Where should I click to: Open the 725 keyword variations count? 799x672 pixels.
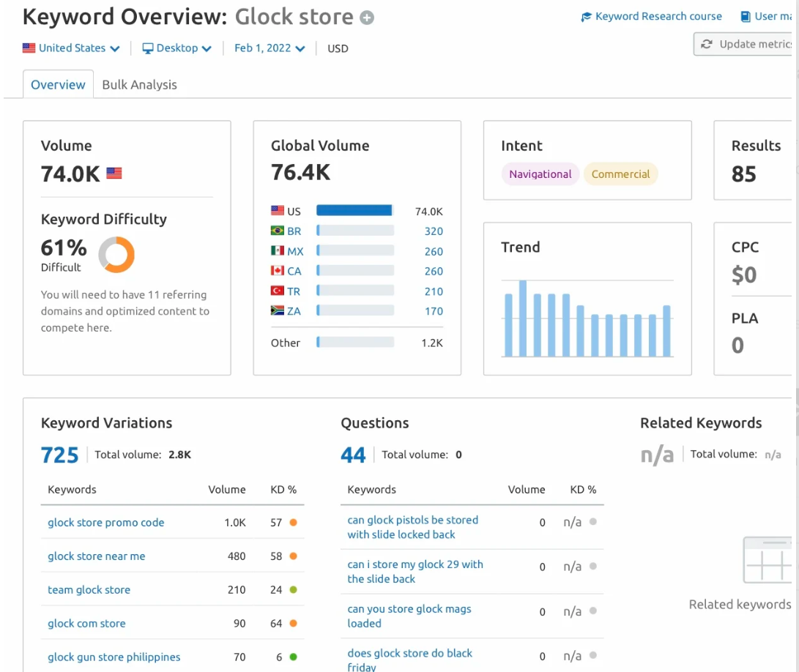coord(59,455)
